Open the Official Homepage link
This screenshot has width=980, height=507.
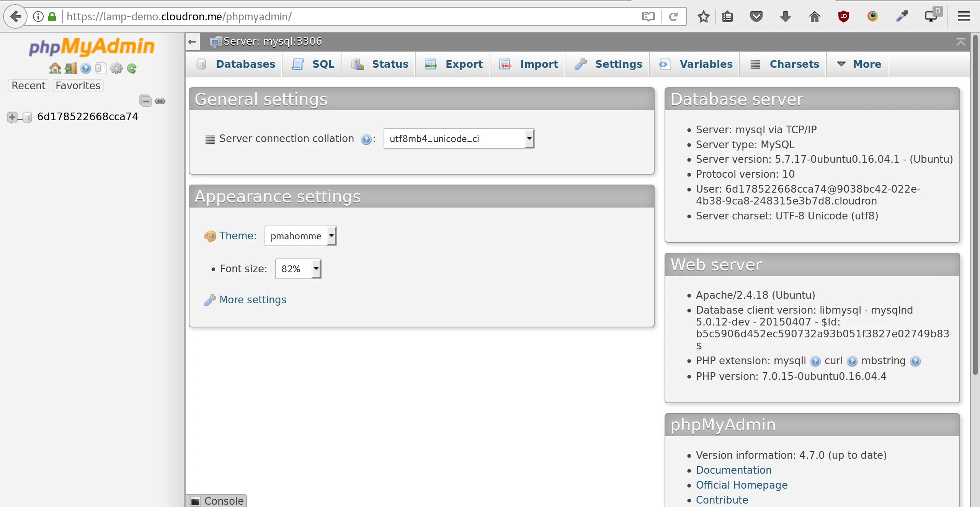[741, 485]
